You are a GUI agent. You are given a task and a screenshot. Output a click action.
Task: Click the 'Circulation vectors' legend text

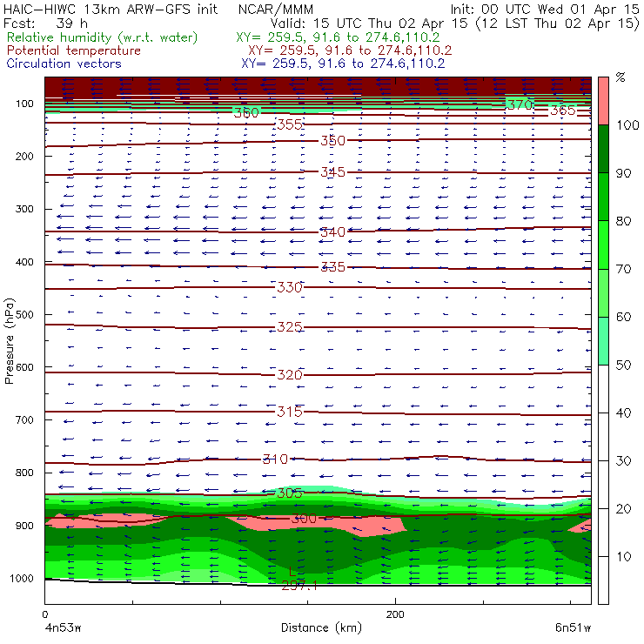(64, 64)
